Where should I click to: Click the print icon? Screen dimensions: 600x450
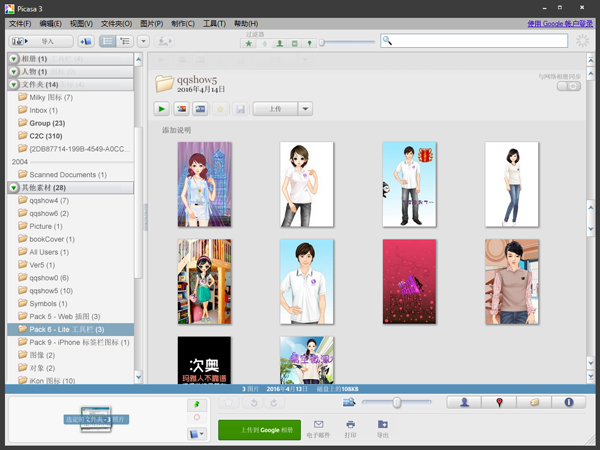click(350, 425)
